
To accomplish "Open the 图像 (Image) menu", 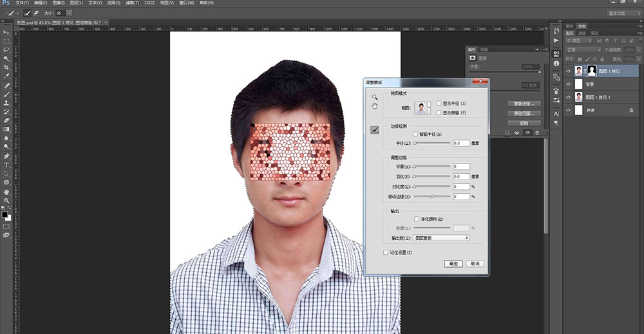I will (x=57, y=3).
